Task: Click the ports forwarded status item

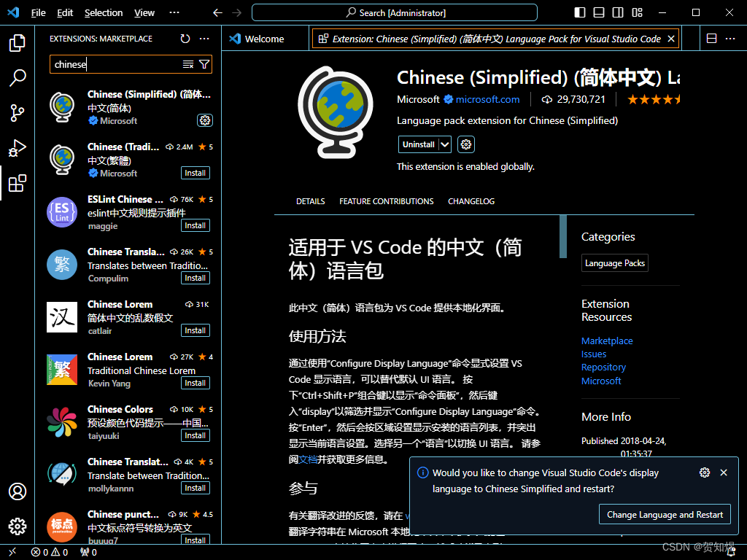Action: click(x=88, y=552)
